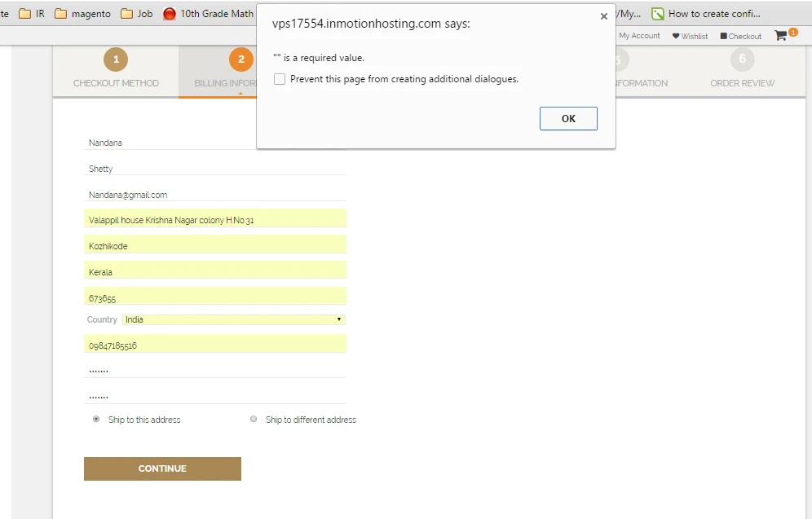Check 'Prevent this page from creating additional dialogues'
The width and height of the screenshot is (812, 519).
click(x=280, y=79)
